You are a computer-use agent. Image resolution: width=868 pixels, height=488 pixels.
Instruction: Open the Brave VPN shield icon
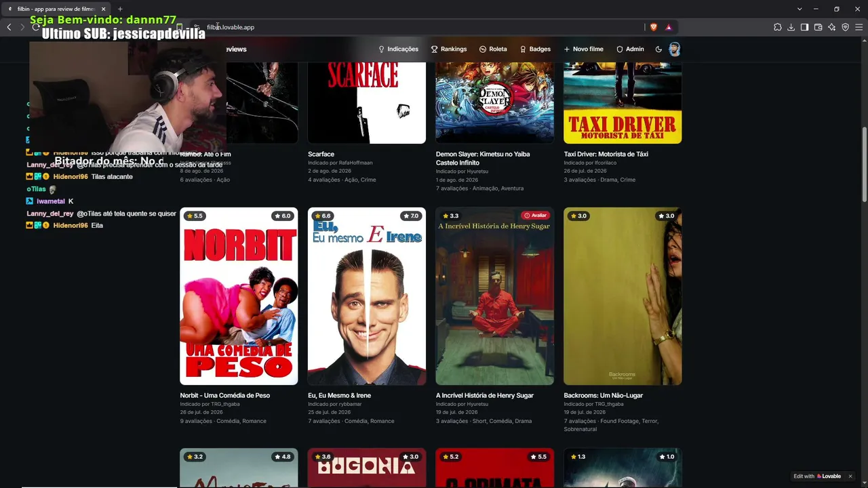tap(846, 27)
